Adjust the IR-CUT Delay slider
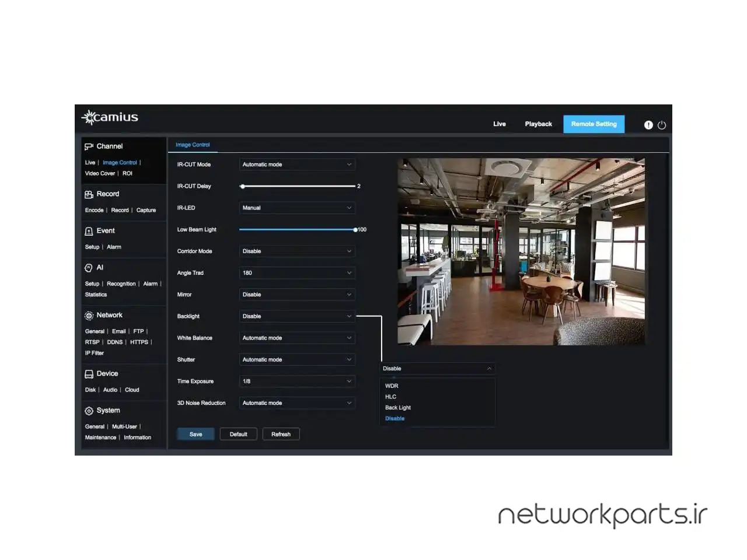This screenshot has height=560, width=747. 298,186
